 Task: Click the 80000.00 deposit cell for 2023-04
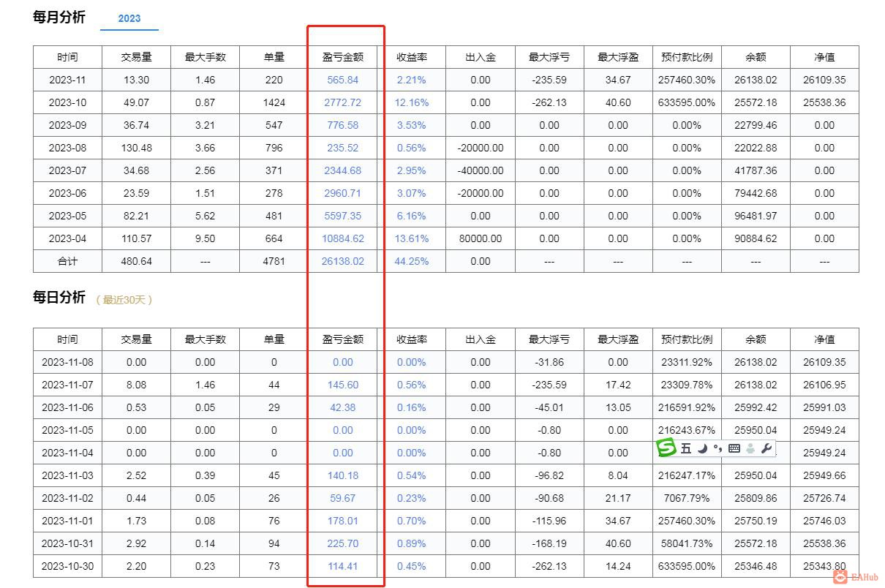[481, 238]
